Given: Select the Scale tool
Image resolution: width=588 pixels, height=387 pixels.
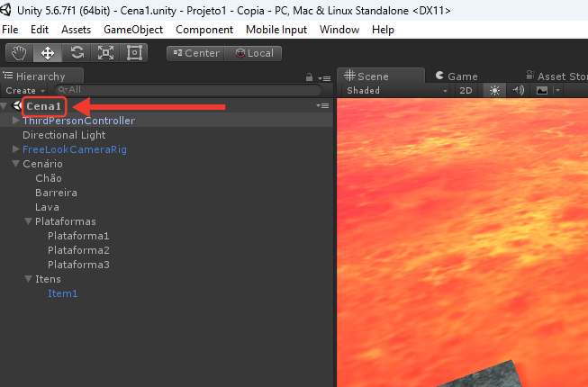Looking at the screenshot, I should [105, 53].
